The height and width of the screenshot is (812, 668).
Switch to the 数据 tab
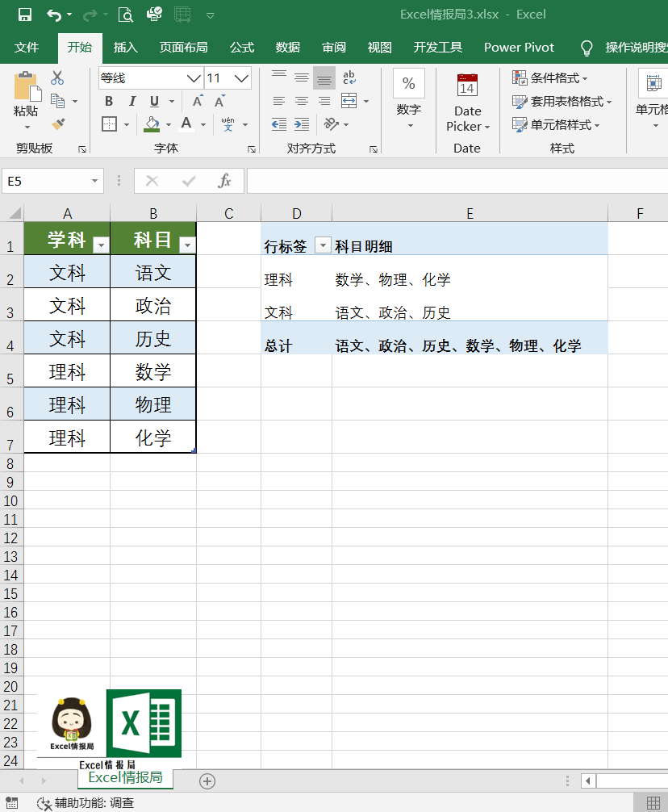[x=288, y=48]
